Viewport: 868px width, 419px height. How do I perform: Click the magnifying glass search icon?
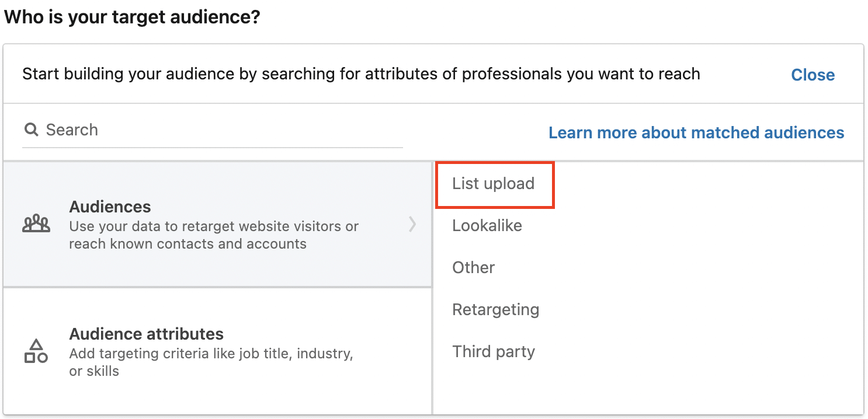[31, 130]
